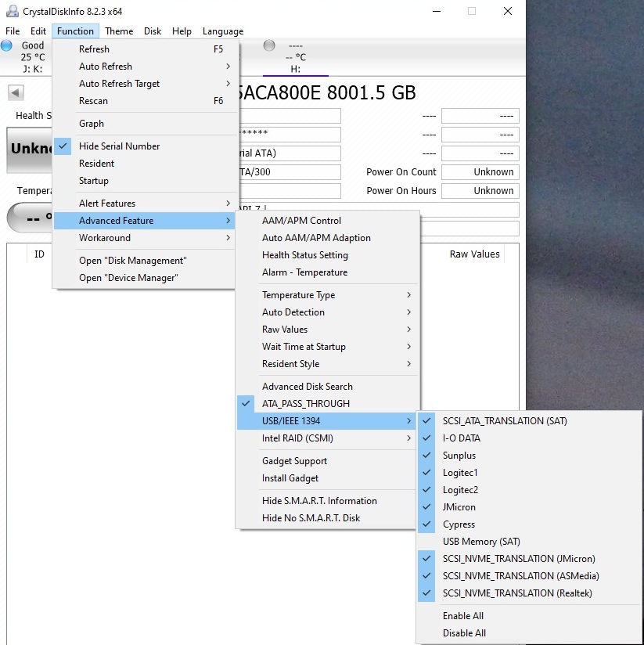644x645 pixels.
Task: Expand the Intel RAID (CSMI) submenu
Action: [x=328, y=438]
